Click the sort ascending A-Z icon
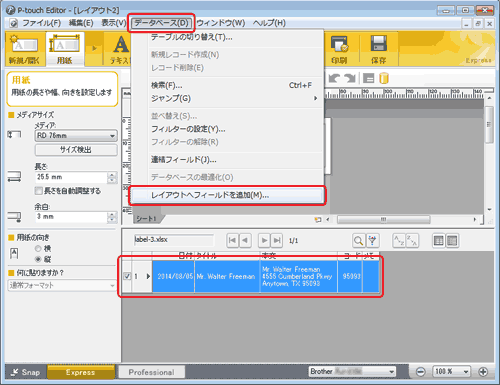Screen dimensions: 500x385 tap(399, 240)
